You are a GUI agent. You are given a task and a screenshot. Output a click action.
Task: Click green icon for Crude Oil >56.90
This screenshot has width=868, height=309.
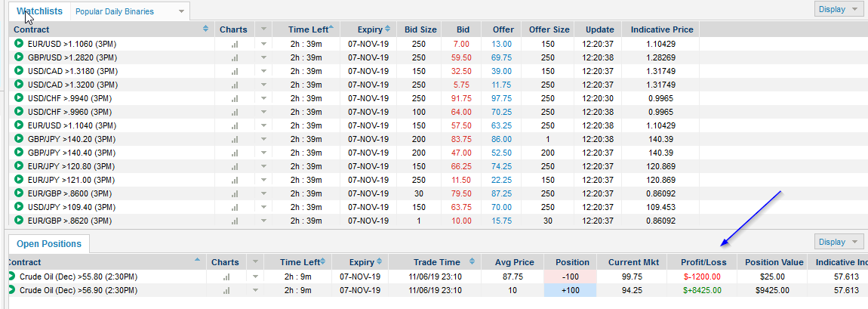click(11, 290)
